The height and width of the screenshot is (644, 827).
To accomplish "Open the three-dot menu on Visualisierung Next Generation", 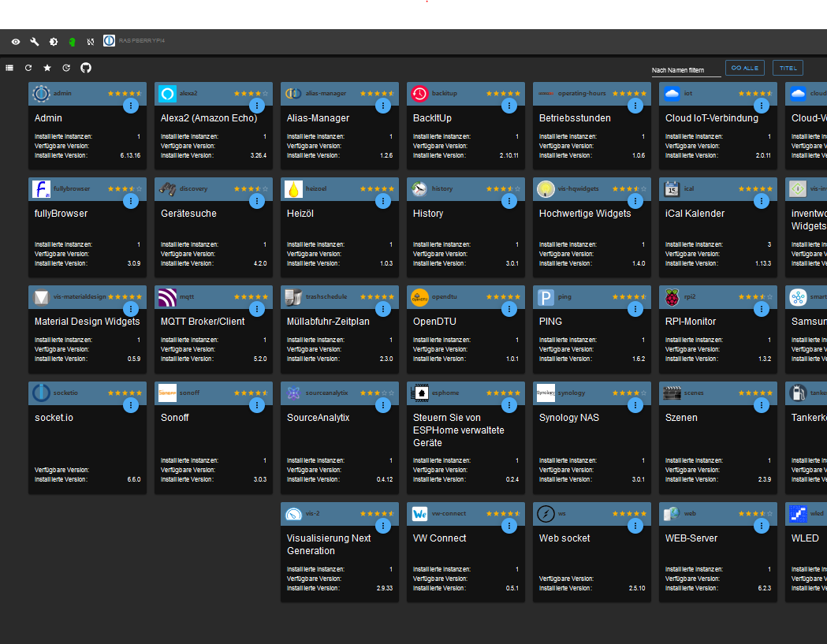I will pos(383,526).
